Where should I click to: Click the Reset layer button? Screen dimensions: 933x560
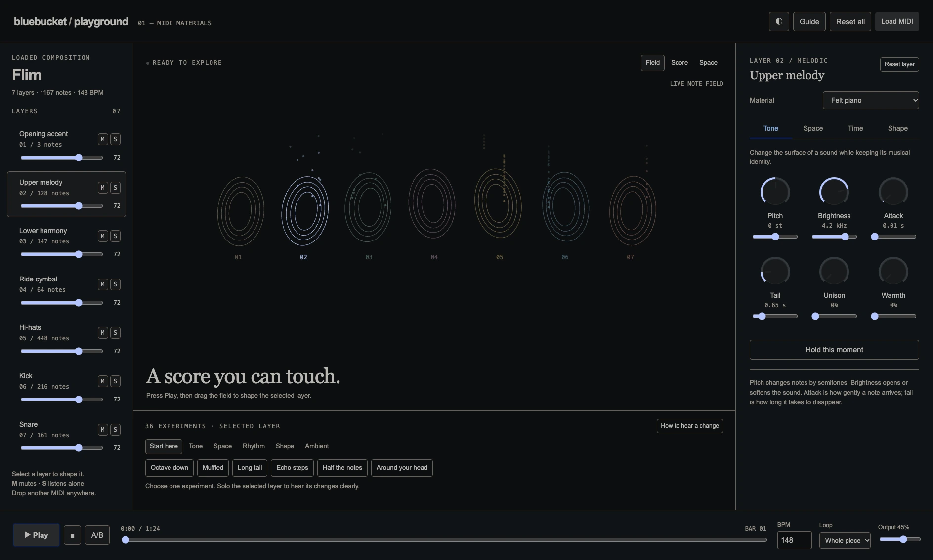click(899, 64)
